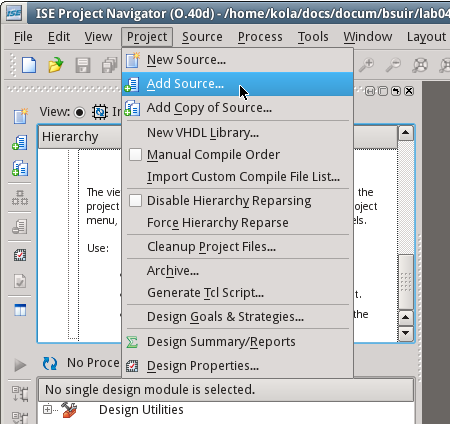This screenshot has height=424, width=450.
Task: Choose Cleanup Project Files...
Action: point(237,247)
